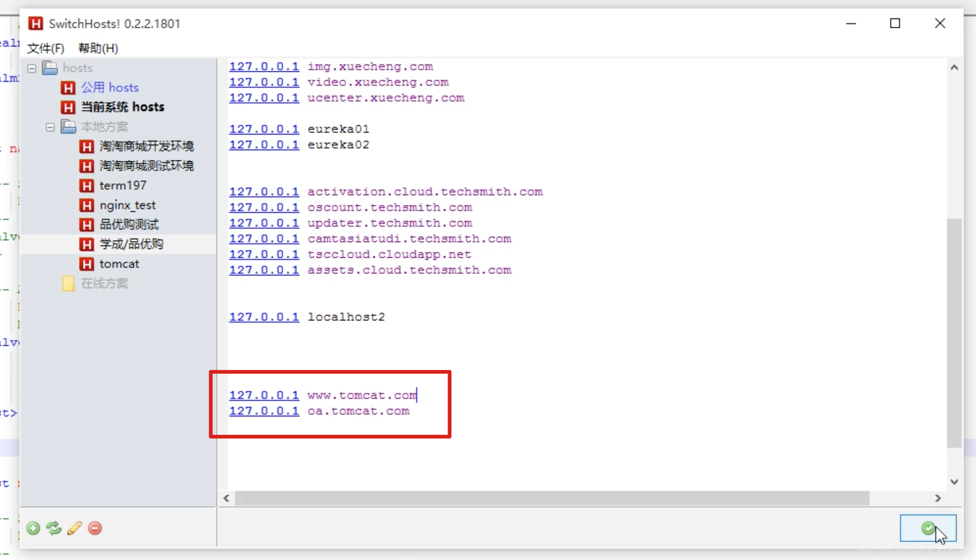This screenshot has width=976, height=560.
Task: Click the text oscount.techsmith.com
Action: (390, 208)
